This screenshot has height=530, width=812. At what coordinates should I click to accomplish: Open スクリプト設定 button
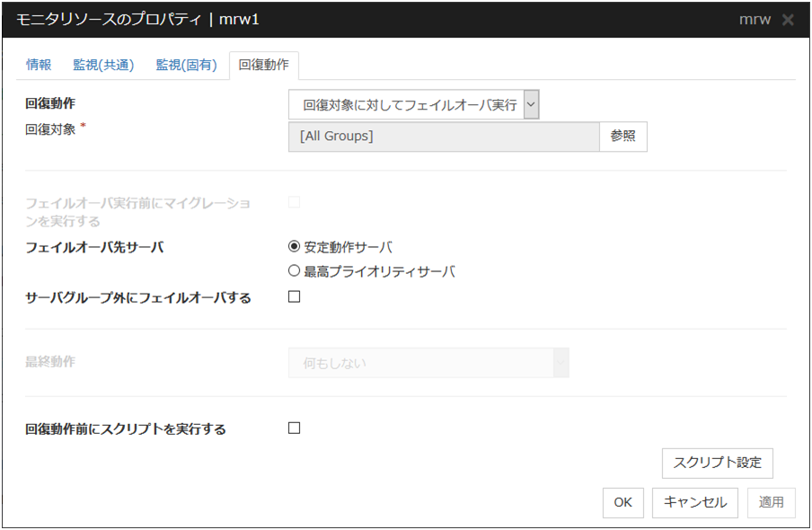(717, 463)
